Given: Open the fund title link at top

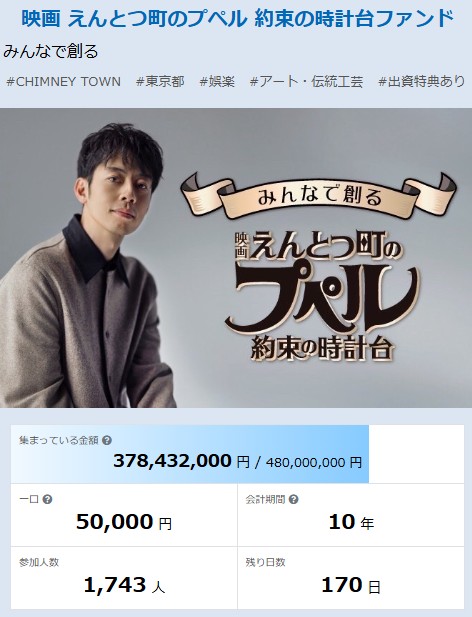Looking at the screenshot, I should coord(237,18).
